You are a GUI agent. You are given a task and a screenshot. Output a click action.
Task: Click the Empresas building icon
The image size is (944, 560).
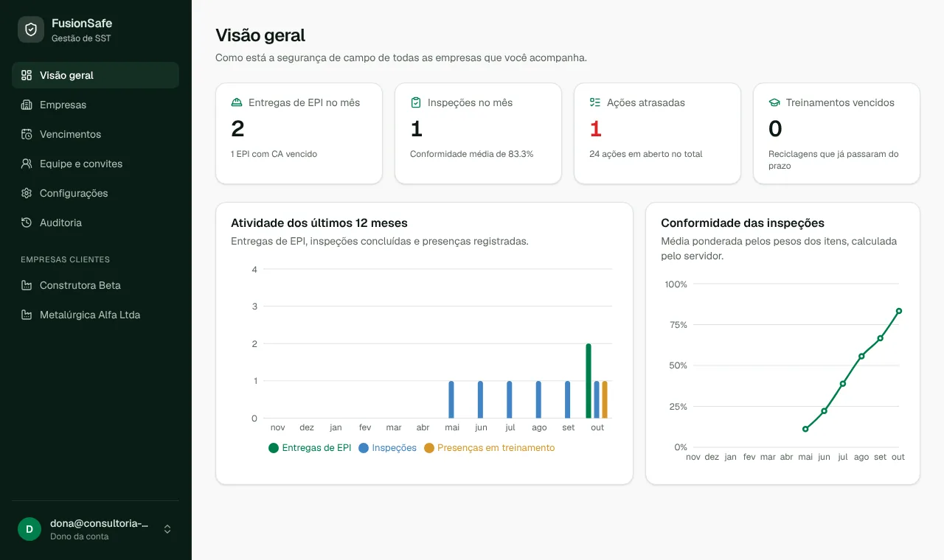(27, 105)
